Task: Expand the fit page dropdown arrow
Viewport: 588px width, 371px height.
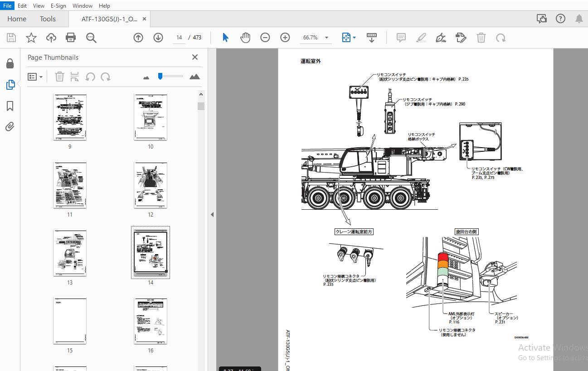Action: (x=354, y=38)
